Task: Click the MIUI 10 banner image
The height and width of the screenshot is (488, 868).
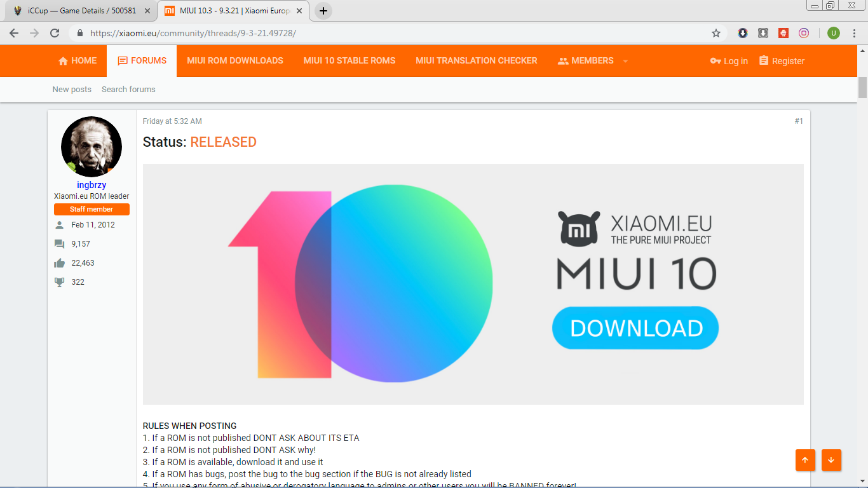Action: tap(473, 284)
